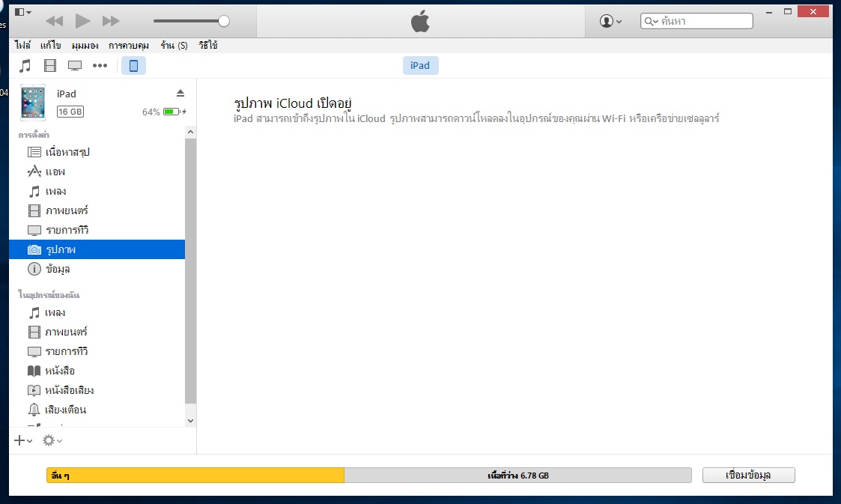Screen dimensions: 841x504
Task: Open the แก้ไข menu
Action: 50,45
